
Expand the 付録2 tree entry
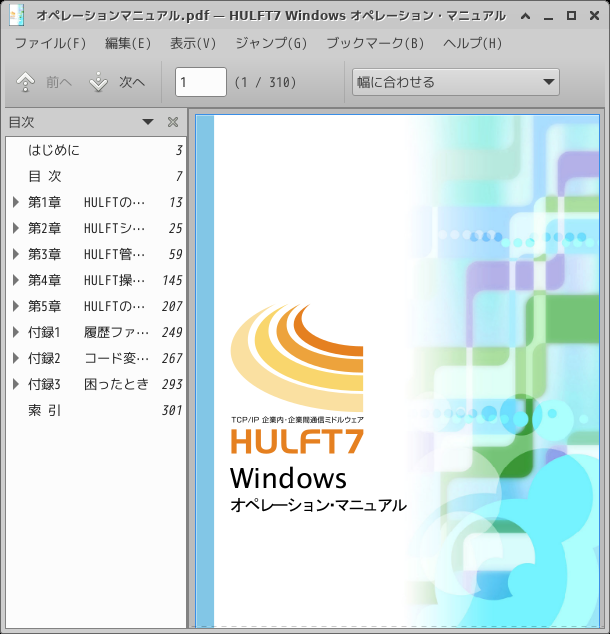pos(16,358)
